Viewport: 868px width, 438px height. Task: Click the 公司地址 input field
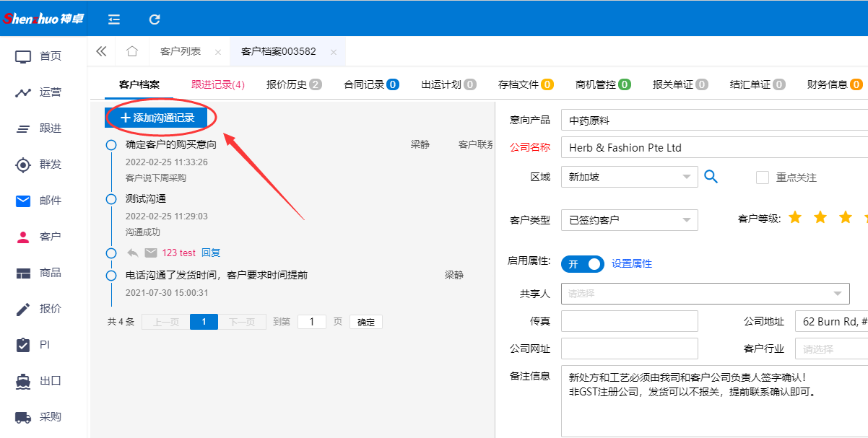(x=831, y=321)
